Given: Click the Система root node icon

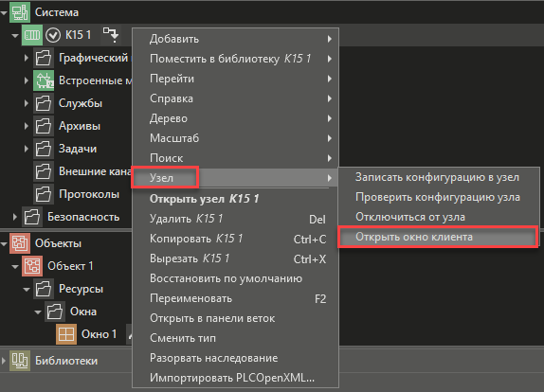Looking at the screenshot, I should pos(20,12).
